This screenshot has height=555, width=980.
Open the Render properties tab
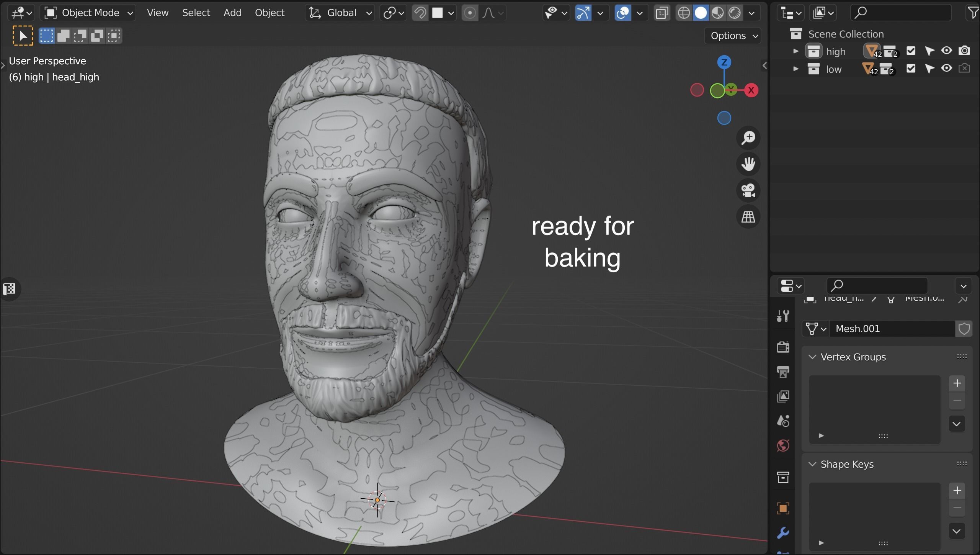pyautogui.click(x=783, y=347)
